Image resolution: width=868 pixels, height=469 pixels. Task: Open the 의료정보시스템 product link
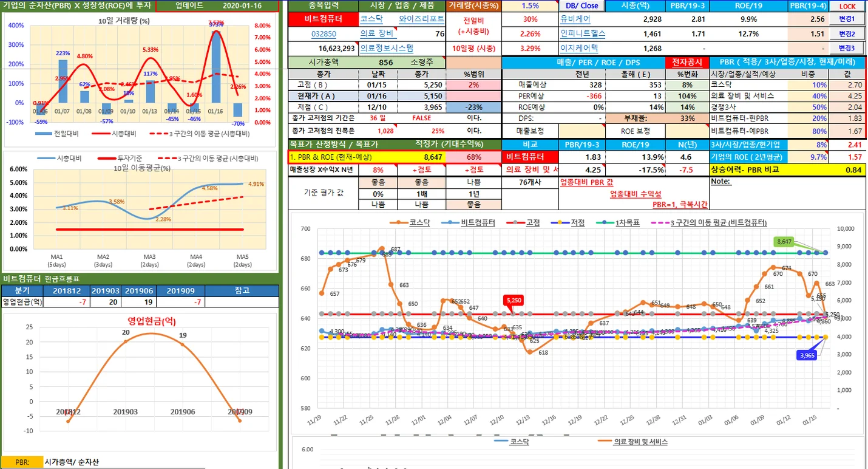(387, 48)
